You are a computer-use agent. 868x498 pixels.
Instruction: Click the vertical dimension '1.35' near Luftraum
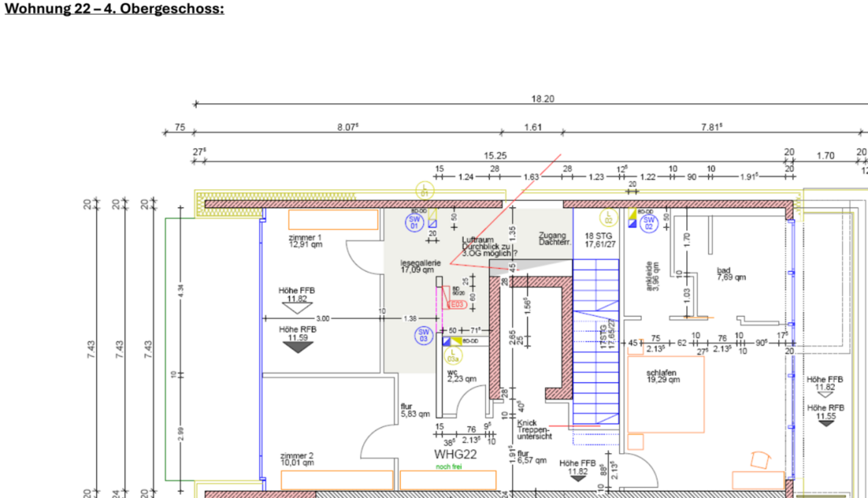tap(512, 233)
